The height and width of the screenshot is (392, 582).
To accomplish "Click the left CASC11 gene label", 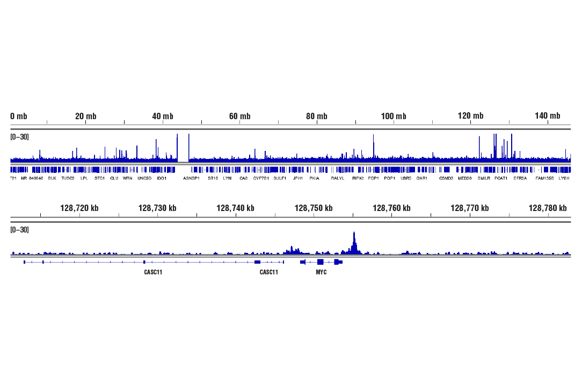I will pyautogui.click(x=152, y=272).
